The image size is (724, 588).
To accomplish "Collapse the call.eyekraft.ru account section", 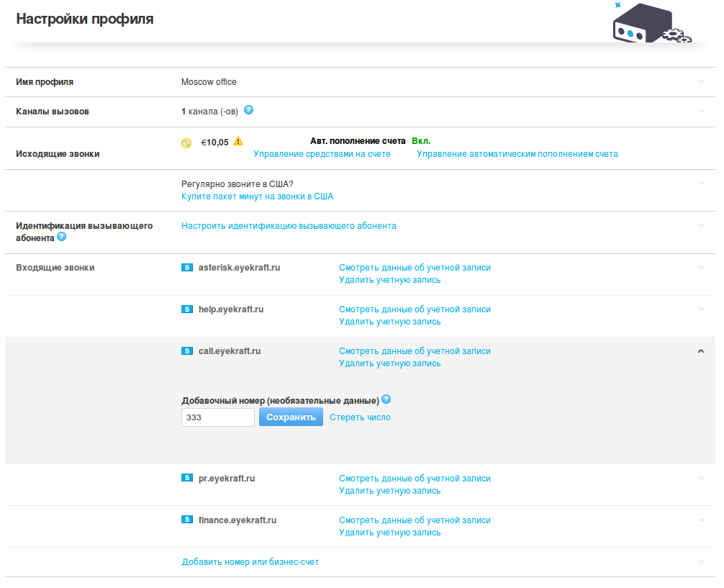I will point(702,351).
